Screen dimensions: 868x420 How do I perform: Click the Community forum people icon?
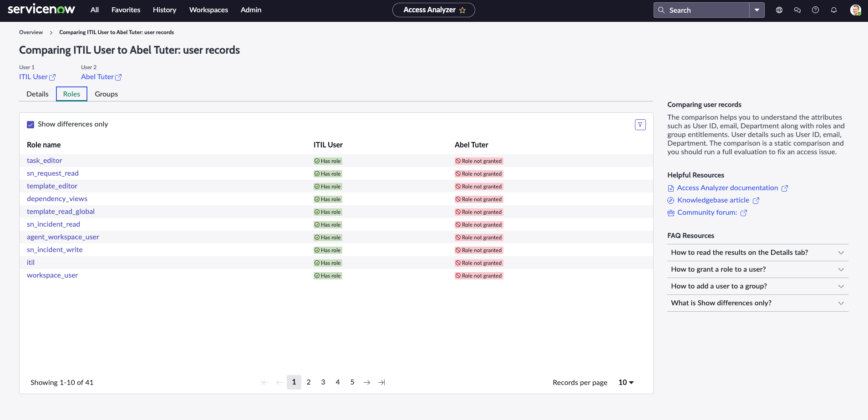pyautogui.click(x=671, y=213)
